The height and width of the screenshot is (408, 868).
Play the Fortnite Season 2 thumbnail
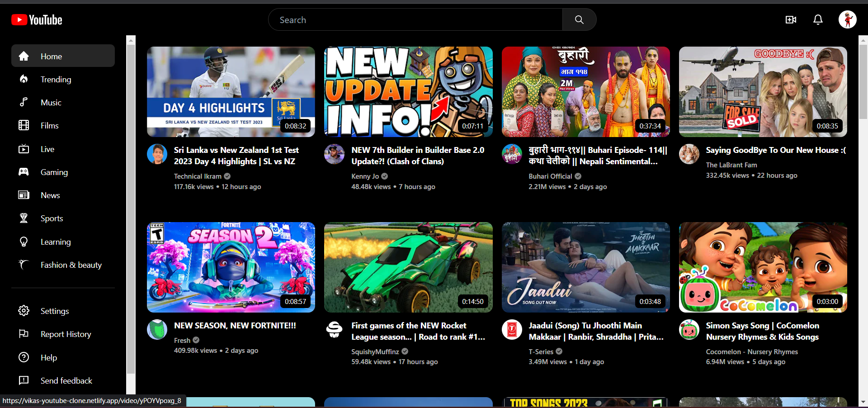point(231,267)
